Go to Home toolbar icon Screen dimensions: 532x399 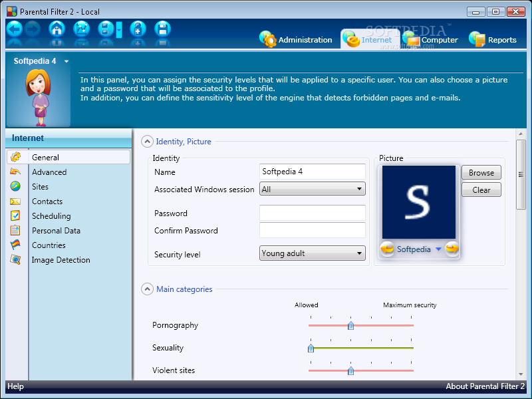[57, 29]
